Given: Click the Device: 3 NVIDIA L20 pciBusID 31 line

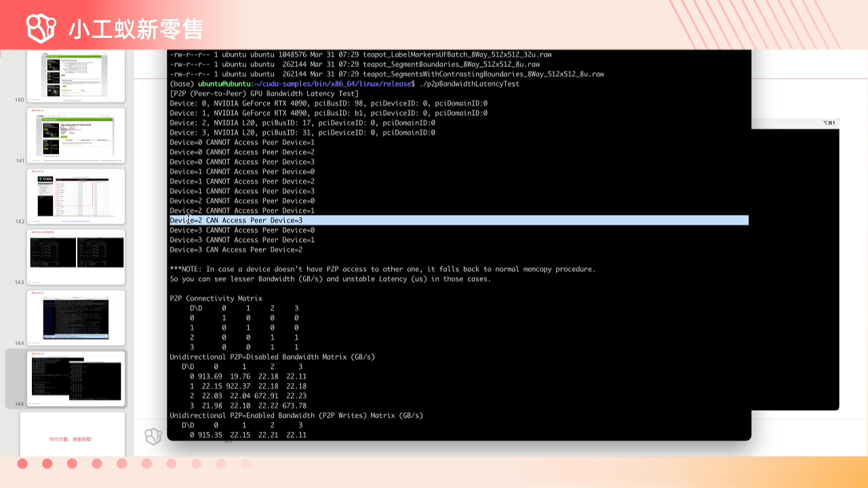Looking at the screenshot, I should 302,133.
